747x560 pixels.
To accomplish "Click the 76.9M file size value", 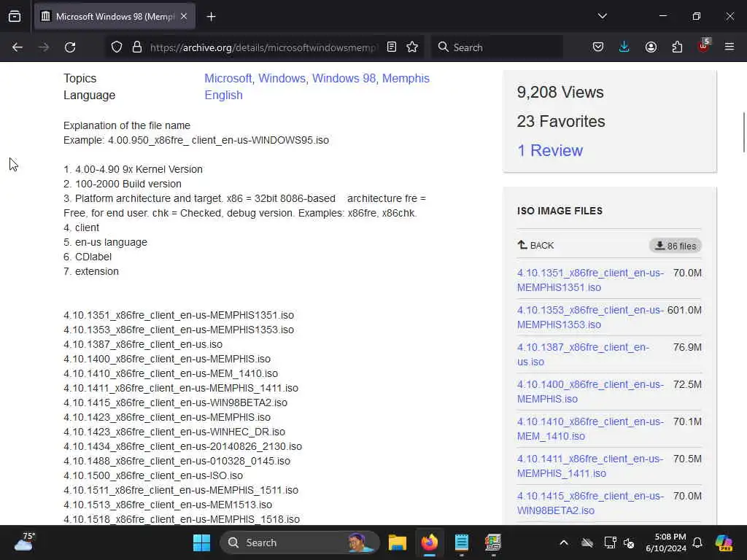I will tap(687, 348).
